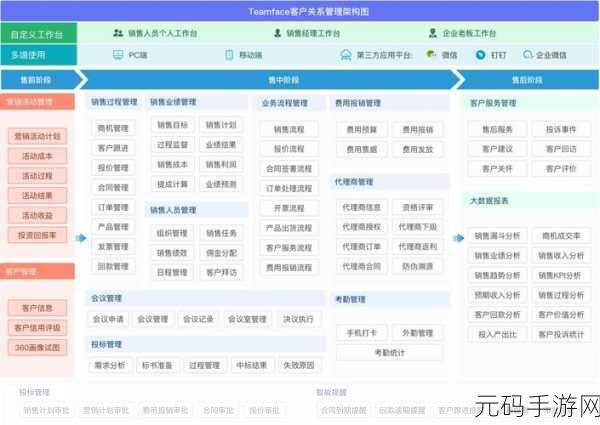600x425 pixels.
Task: Click the 会议申请 box
Action: point(108,319)
